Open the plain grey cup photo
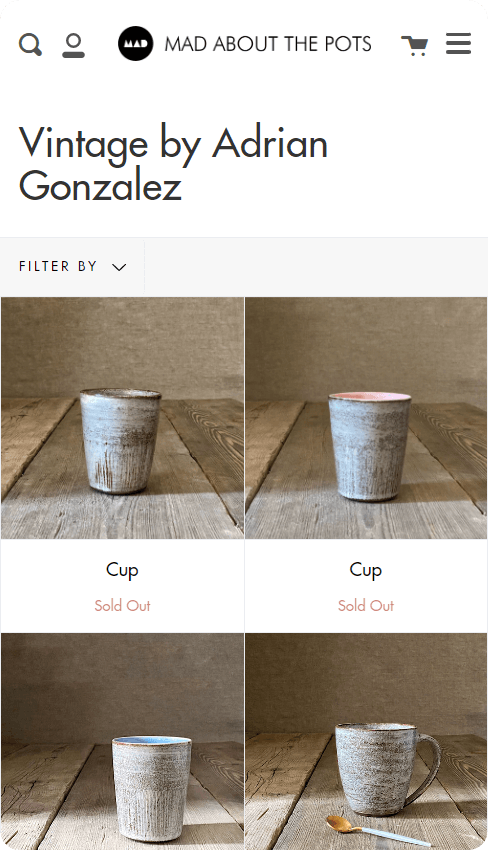Image resolution: width=488 pixels, height=850 pixels. pyautogui.click(x=123, y=418)
